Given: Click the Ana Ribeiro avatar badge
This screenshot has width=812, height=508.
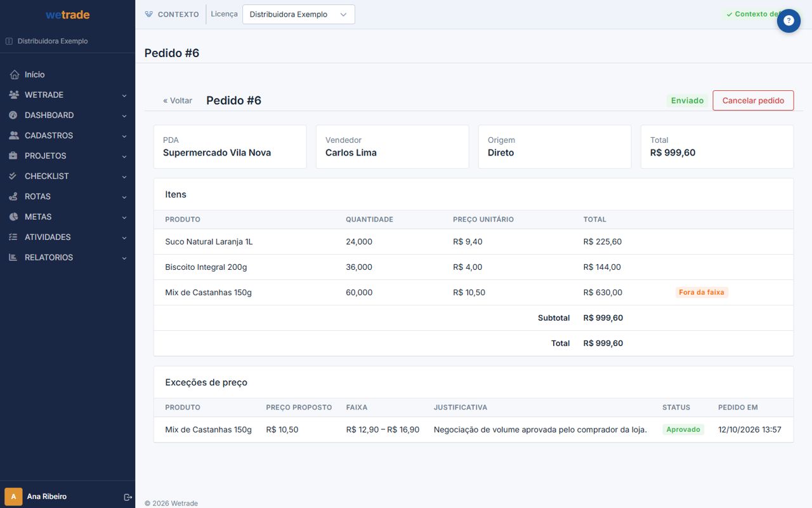Looking at the screenshot, I should coord(13,497).
